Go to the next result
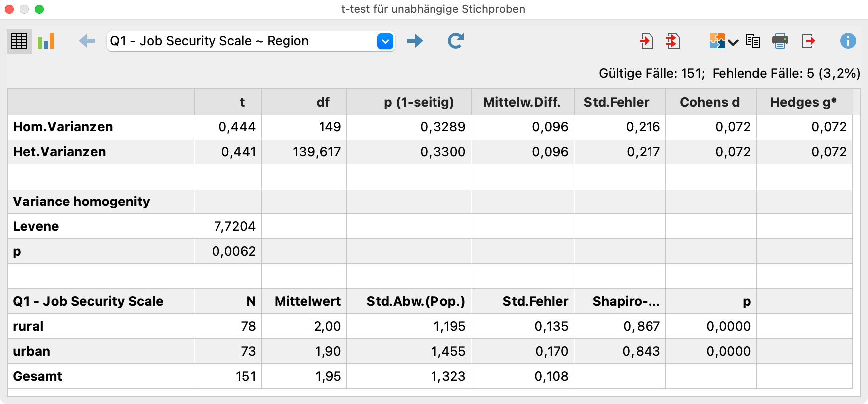Viewport: 868px width, 404px height. coord(415,41)
